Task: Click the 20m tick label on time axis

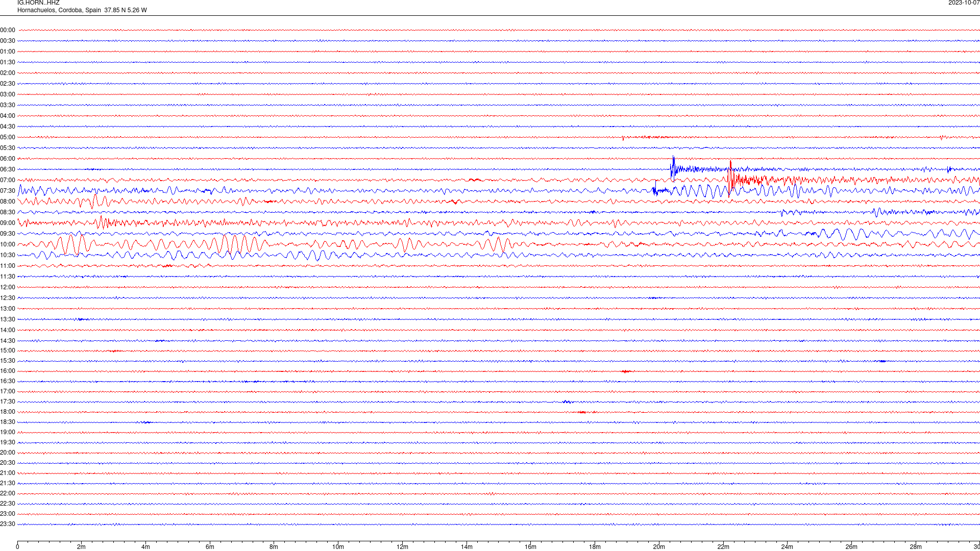Action: click(x=659, y=547)
